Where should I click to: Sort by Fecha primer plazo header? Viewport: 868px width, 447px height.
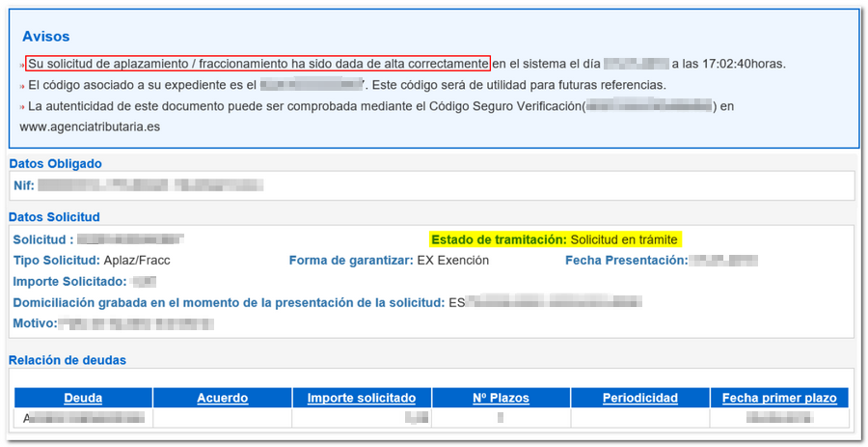click(x=778, y=398)
